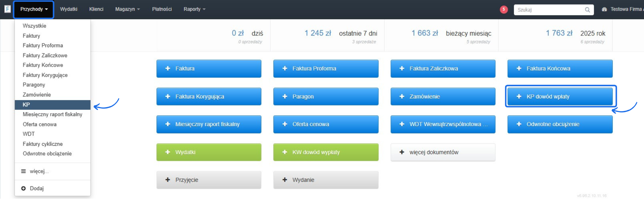Click the list icon next to więcej...
The image size is (644, 200).
coord(23,171)
